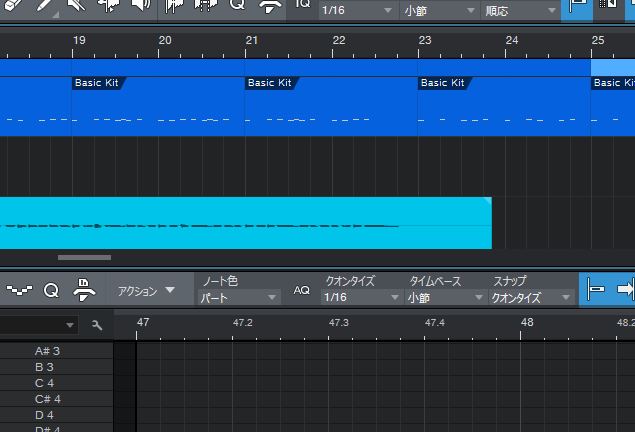Open the ノート色 パート dropdown
Screen dimensions: 635x432
(x=239, y=298)
